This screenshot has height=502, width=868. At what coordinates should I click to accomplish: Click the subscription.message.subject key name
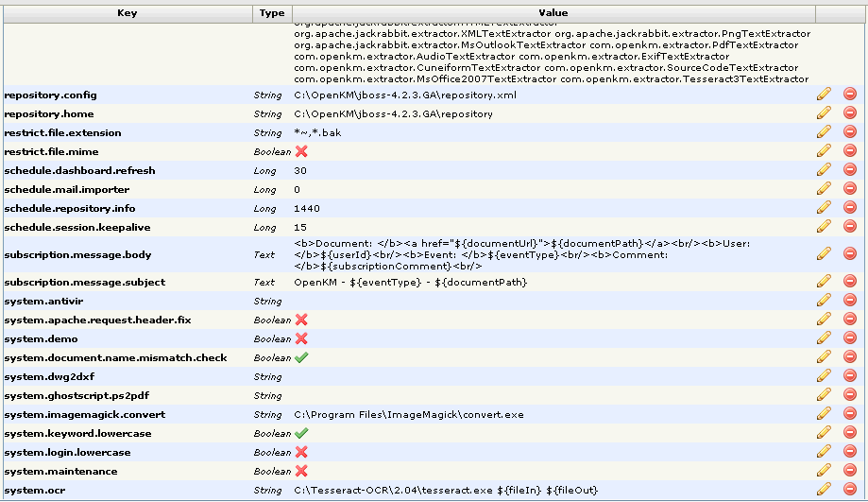pyautogui.click(x=85, y=282)
